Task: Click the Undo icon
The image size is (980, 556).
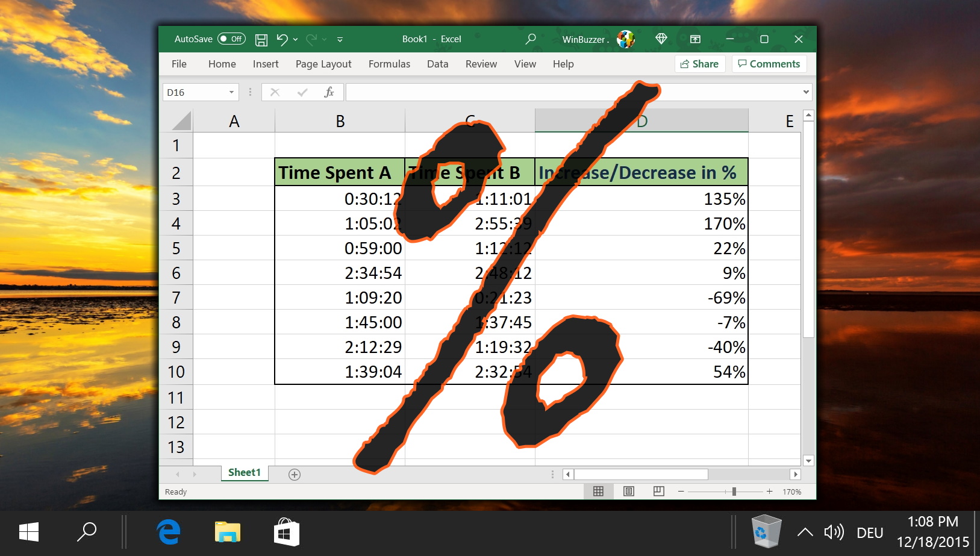Action: pyautogui.click(x=282, y=39)
